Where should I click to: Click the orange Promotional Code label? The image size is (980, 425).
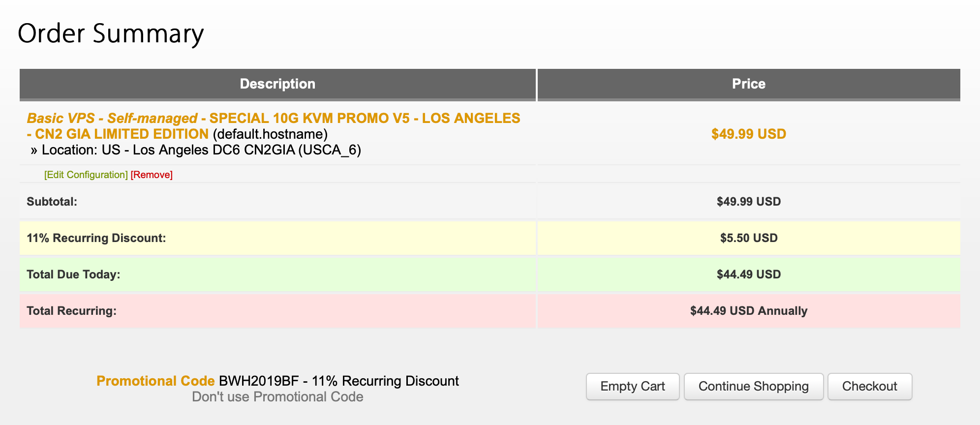155,381
